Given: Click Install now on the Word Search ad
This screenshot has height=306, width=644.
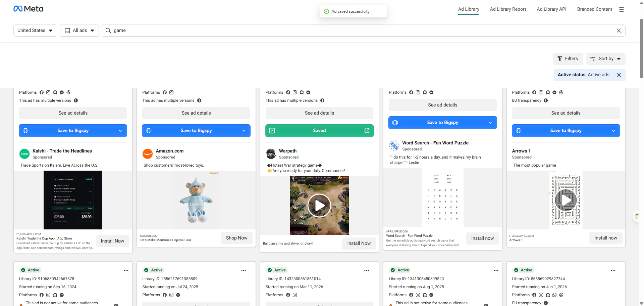Looking at the screenshot, I should coord(482,238).
